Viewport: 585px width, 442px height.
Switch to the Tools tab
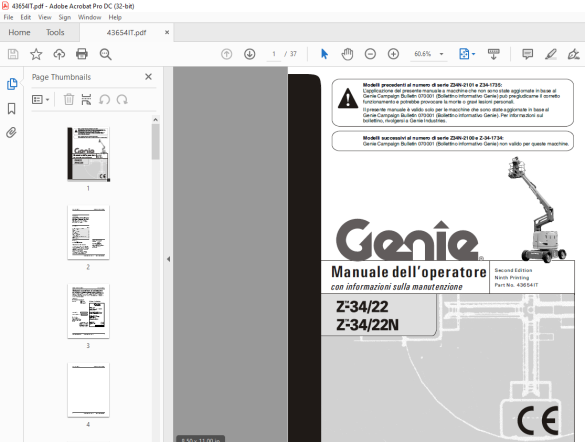pos(55,32)
